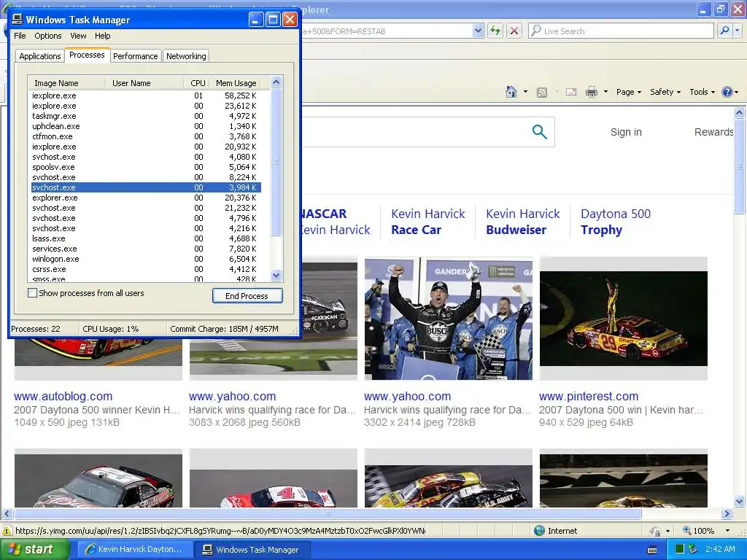Image resolution: width=747 pixels, height=560 pixels.
Task: Click the 2:42 AM system clock
Action: pyautogui.click(x=720, y=549)
